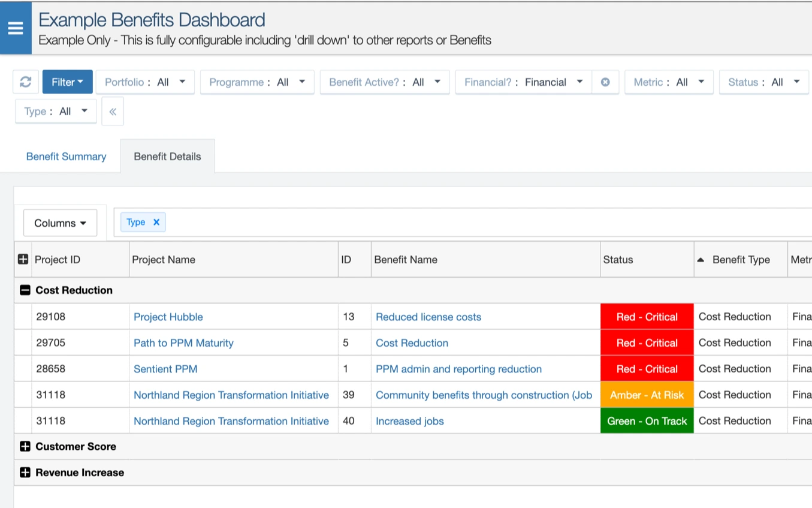Clear the Financial filter with the X icon

click(605, 82)
